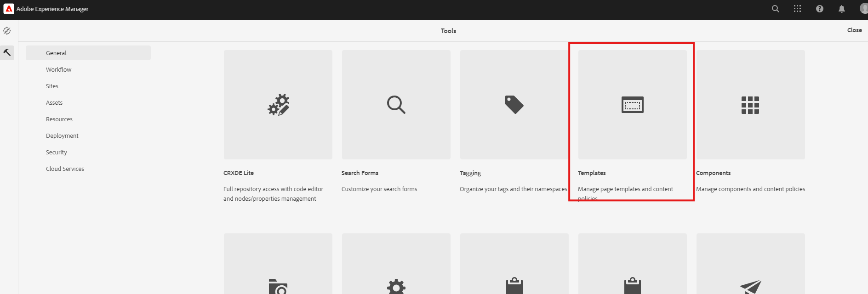Open the Security category
The image size is (868, 294).
pyautogui.click(x=57, y=152)
